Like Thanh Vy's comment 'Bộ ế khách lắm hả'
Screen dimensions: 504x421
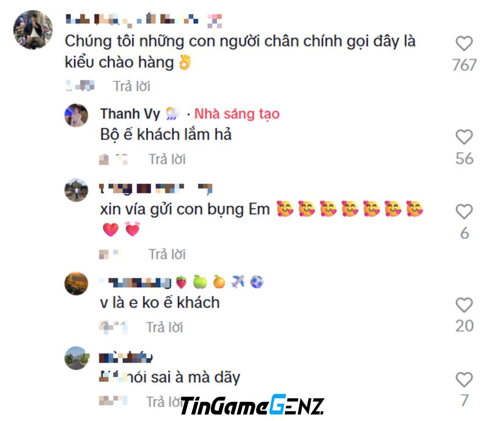[464, 137]
